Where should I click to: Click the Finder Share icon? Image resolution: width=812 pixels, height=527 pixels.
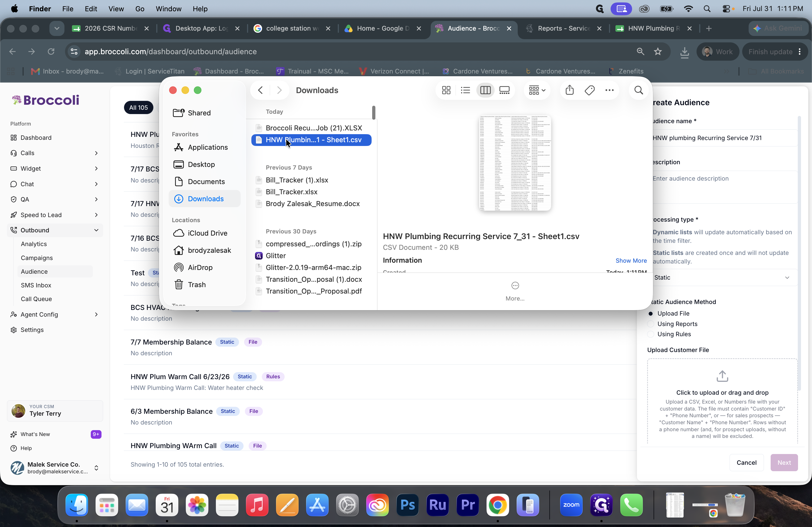[570, 90]
